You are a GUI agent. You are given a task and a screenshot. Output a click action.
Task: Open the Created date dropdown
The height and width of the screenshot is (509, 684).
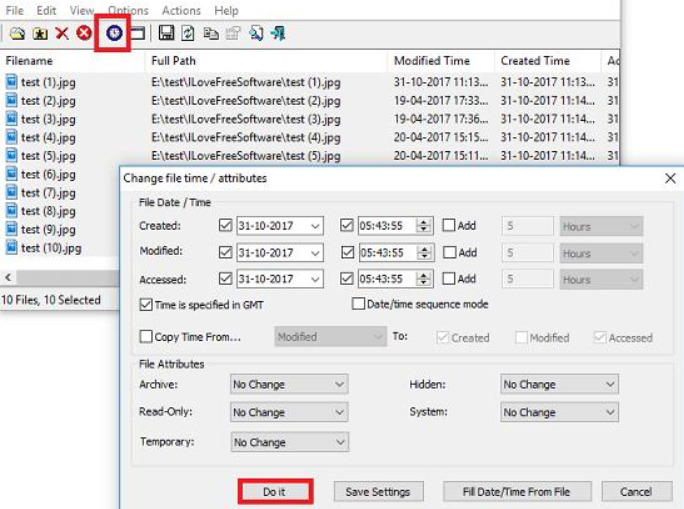315,226
